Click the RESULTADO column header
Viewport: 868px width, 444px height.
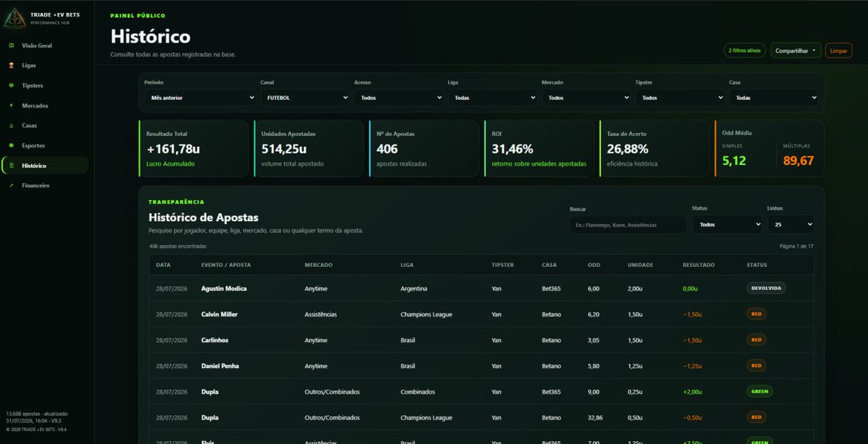pyautogui.click(x=699, y=265)
